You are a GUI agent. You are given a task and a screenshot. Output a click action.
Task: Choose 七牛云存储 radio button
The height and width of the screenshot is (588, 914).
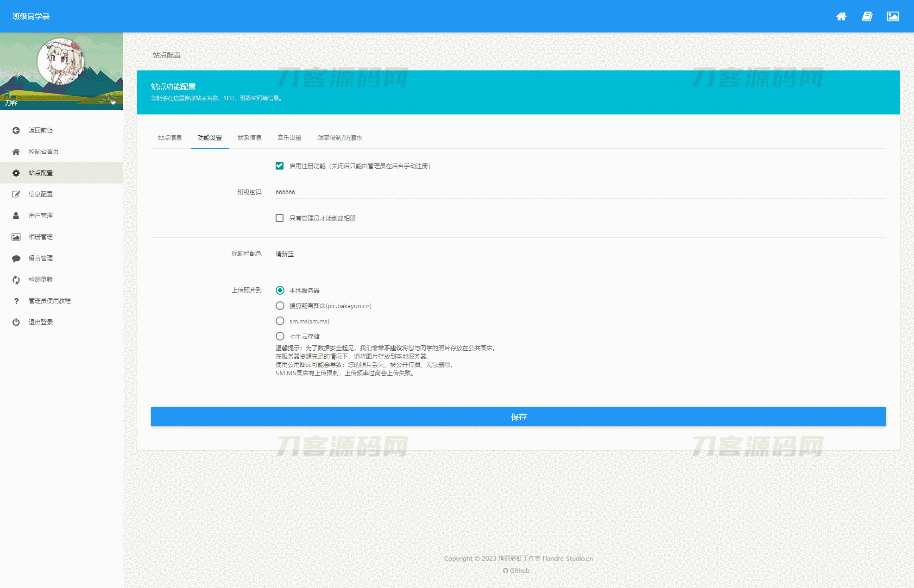click(280, 336)
